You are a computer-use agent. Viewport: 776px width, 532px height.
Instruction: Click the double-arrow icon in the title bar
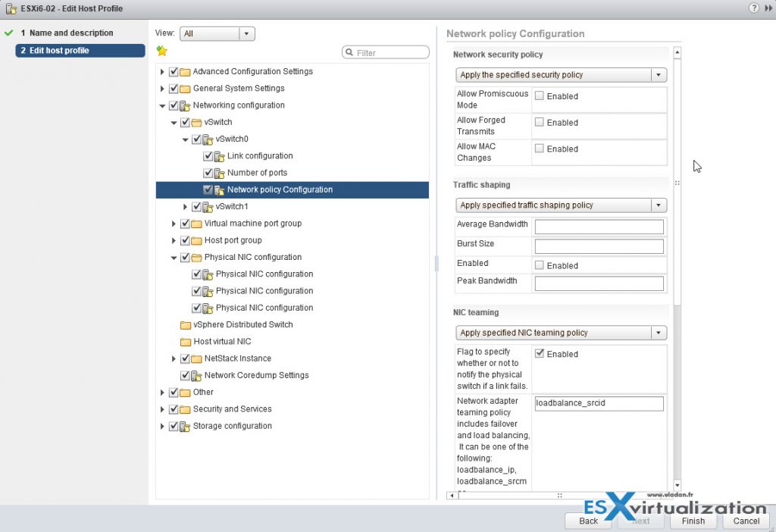(x=767, y=8)
